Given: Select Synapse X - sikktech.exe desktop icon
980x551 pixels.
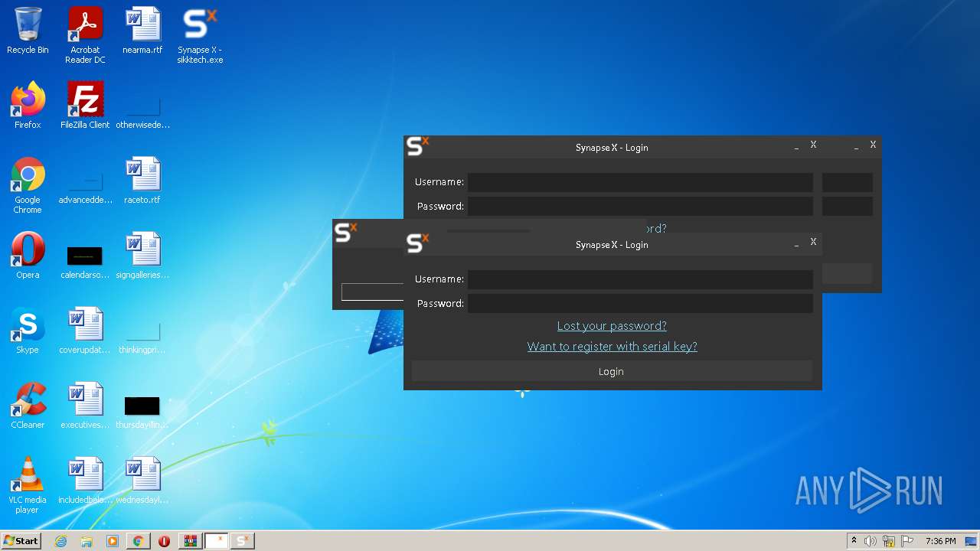Looking at the screenshot, I should coord(200,35).
